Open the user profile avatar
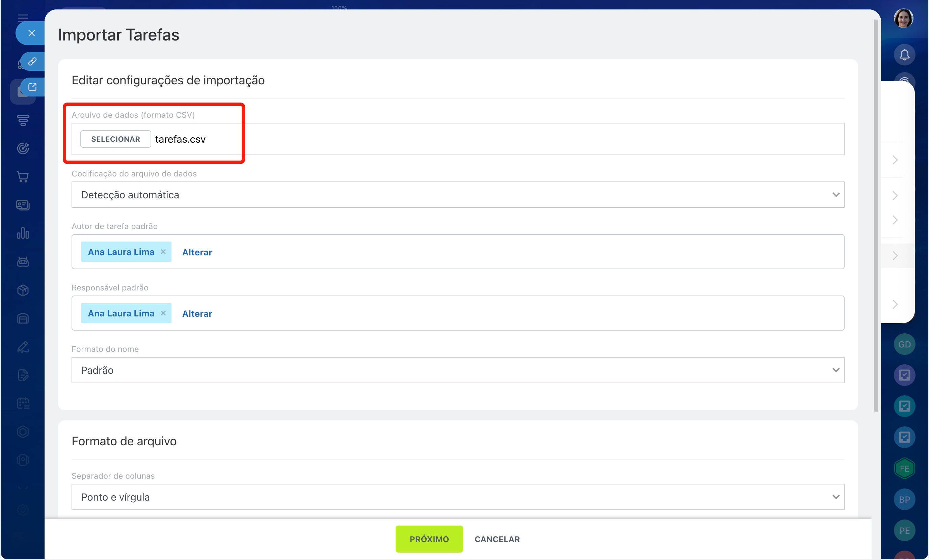The image size is (929, 560). click(x=903, y=18)
